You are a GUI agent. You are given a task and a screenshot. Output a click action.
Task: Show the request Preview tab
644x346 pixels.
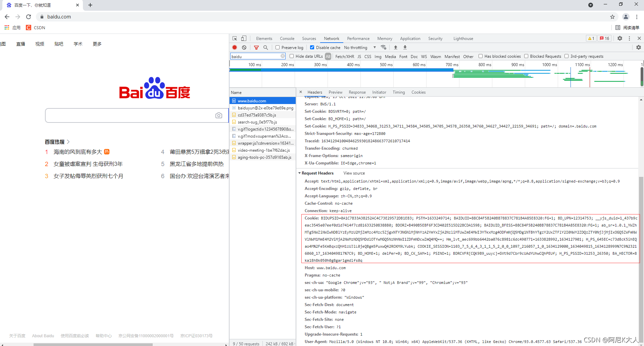tap(336, 92)
